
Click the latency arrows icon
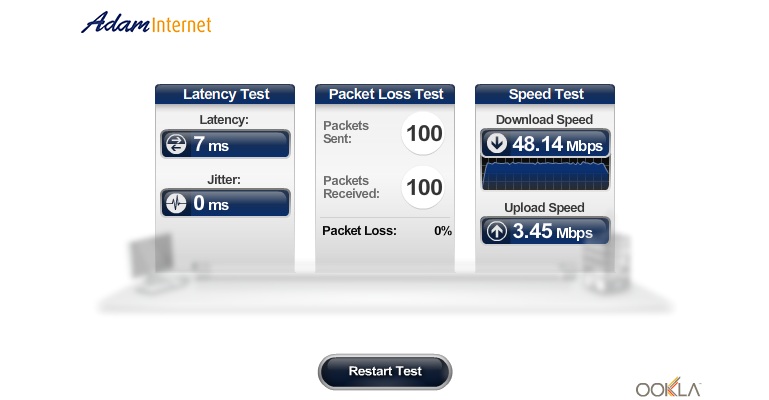176,144
